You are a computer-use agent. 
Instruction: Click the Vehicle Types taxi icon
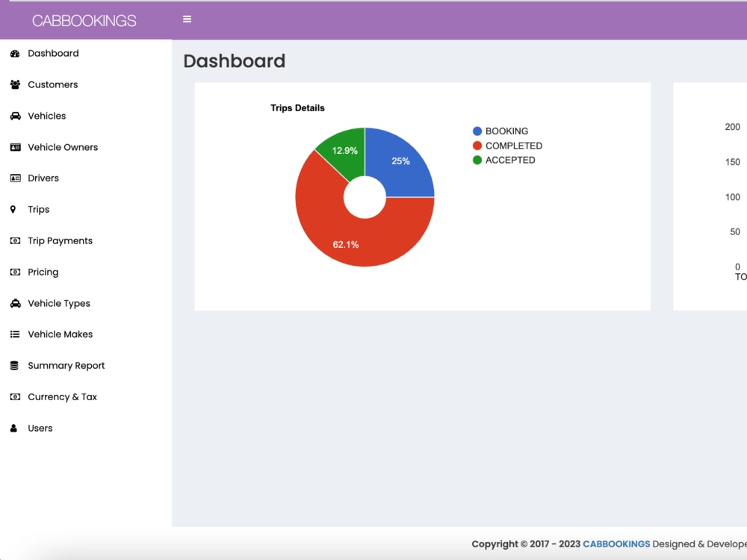15,303
